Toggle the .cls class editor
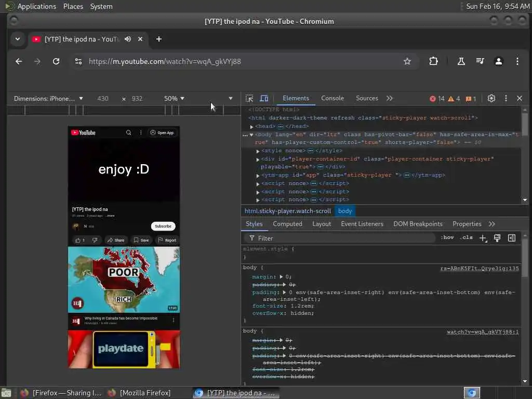This screenshot has height=399, width=532. pyautogui.click(x=467, y=238)
